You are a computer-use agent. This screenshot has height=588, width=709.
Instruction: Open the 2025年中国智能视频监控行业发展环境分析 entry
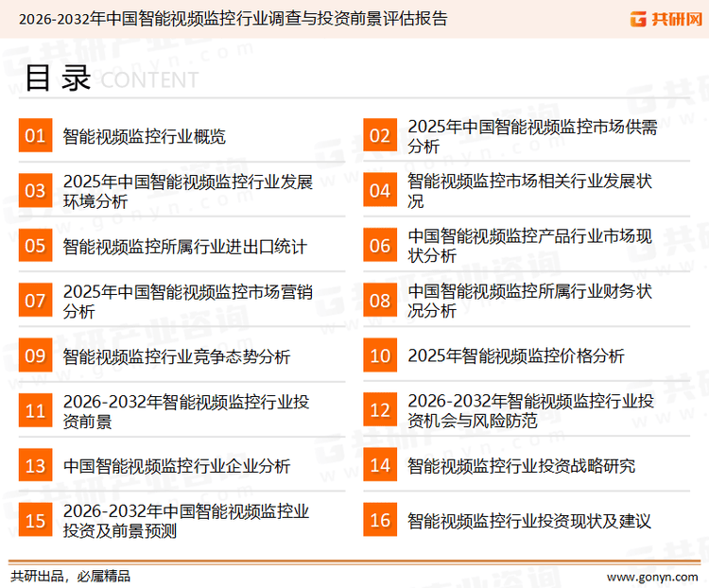pyautogui.click(x=187, y=191)
